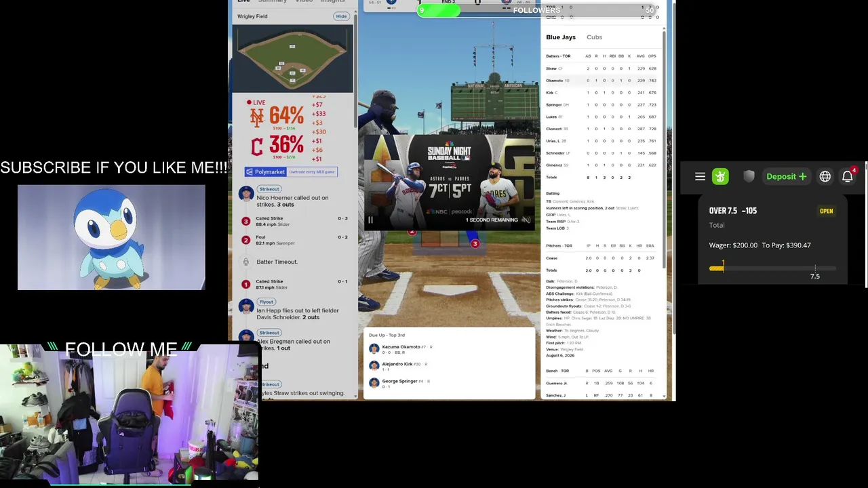
Task: Click the '88.4 mph Slider' pitch detail
Action: (273, 224)
